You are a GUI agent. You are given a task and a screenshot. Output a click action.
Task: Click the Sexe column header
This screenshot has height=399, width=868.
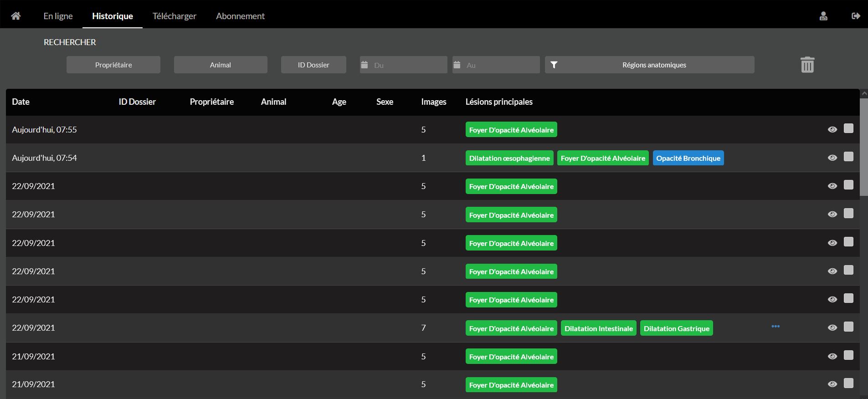[385, 102]
